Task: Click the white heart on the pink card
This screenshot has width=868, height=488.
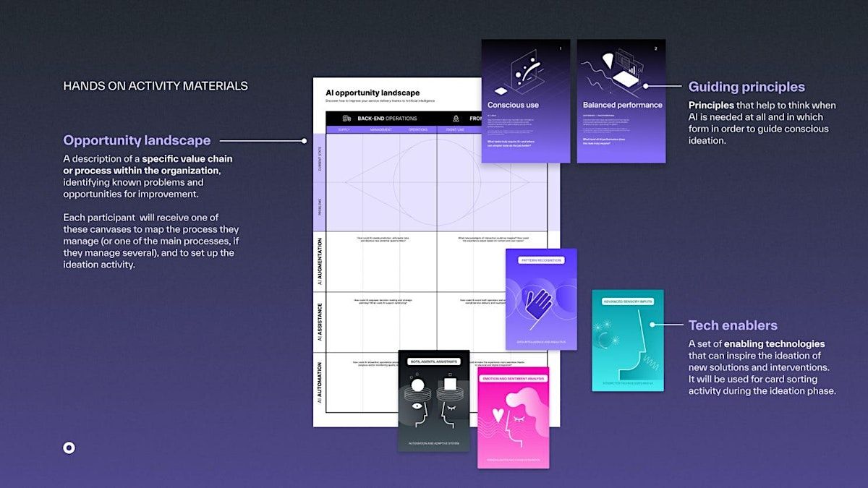Action: point(498,416)
